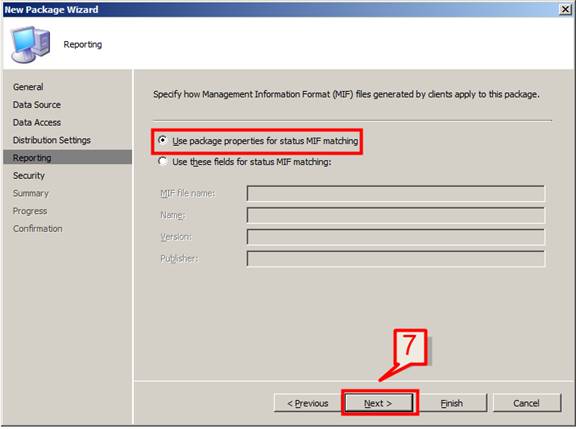Click the Publisher text field

pos(396,259)
